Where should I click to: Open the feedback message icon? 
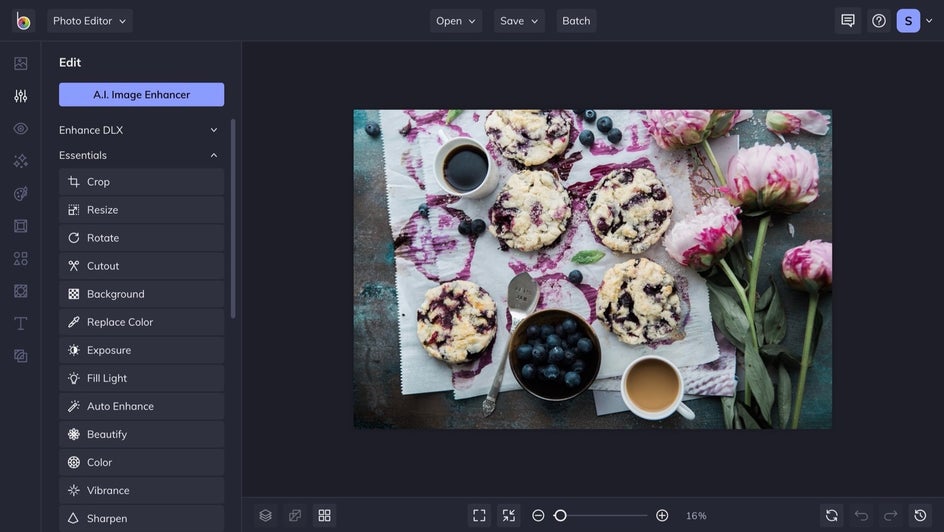click(848, 20)
